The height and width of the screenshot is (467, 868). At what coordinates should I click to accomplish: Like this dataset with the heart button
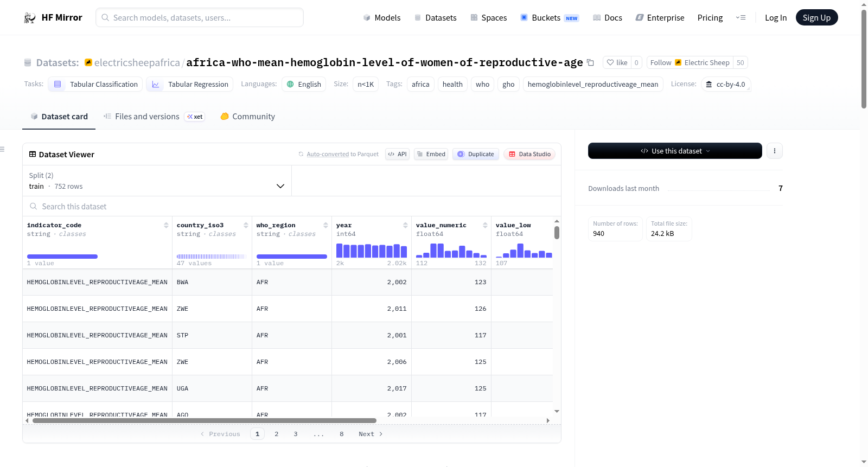pyautogui.click(x=617, y=62)
